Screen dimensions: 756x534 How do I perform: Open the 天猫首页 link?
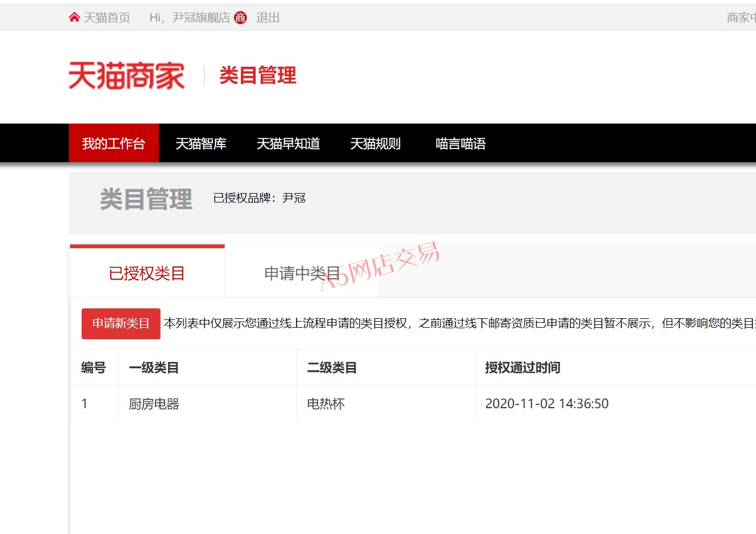[x=107, y=18]
